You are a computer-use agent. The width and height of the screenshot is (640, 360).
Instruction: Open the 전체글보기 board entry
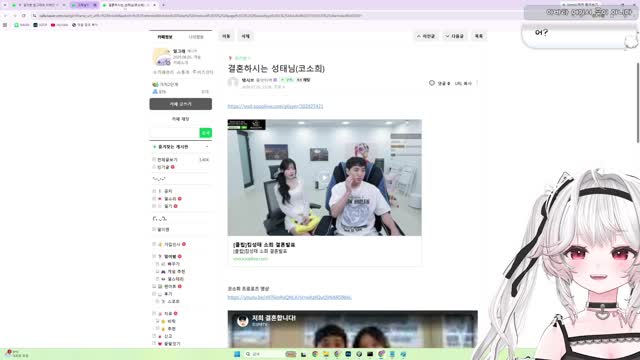167,160
